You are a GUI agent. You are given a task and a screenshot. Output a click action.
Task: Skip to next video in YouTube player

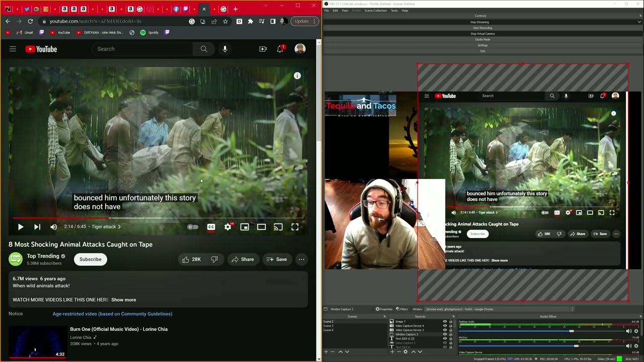pos(37,227)
